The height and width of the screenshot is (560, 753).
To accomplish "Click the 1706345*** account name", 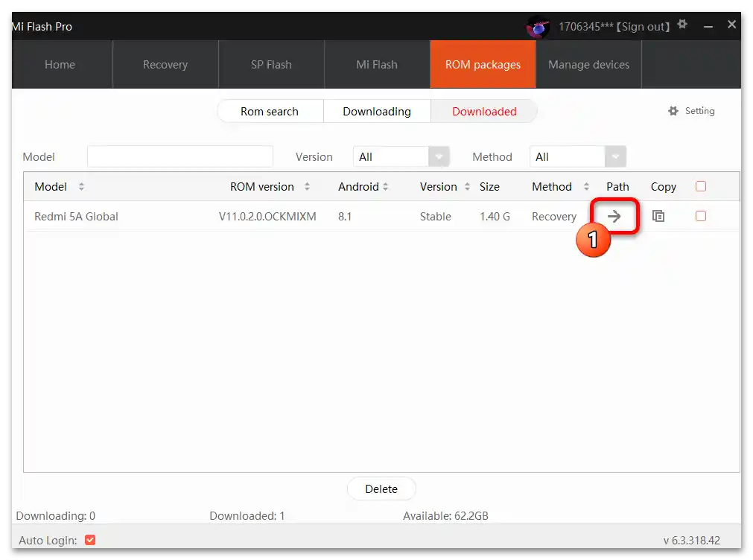I will pyautogui.click(x=586, y=27).
